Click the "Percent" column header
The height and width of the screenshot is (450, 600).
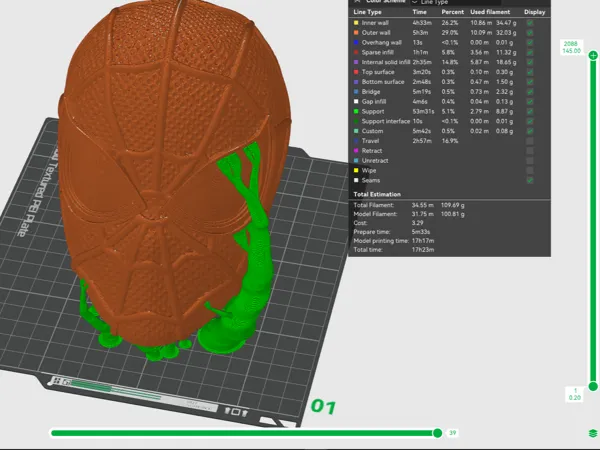tap(452, 12)
